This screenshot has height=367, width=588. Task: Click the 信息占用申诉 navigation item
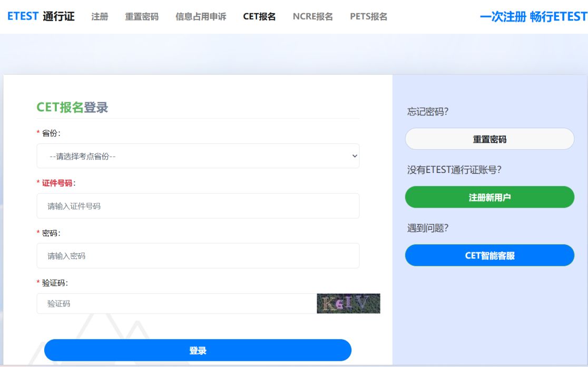tap(201, 16)
